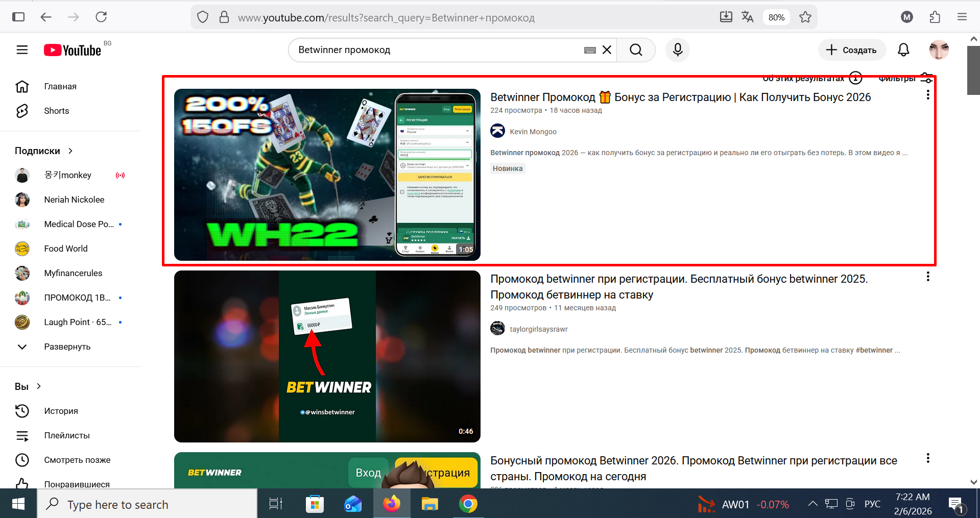The image size is (980, 518).
Task: View site security lock information
Action: (224, 17)
